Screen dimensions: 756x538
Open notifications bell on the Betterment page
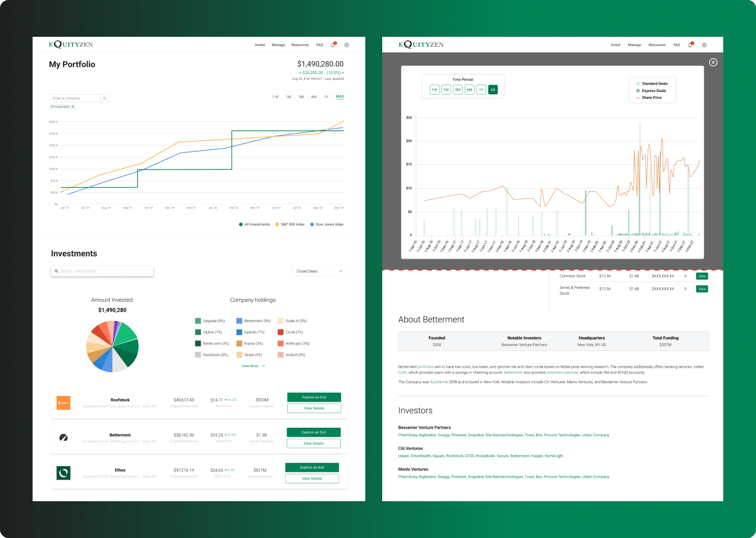point(690,45)
